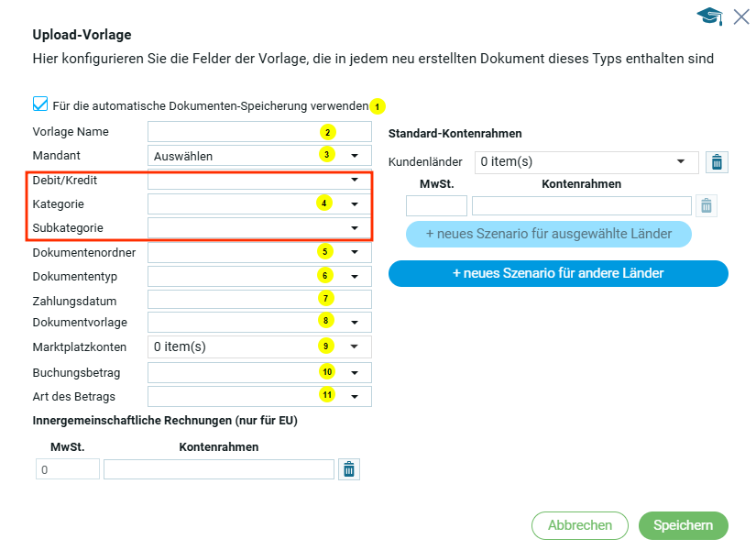Expand the Subkategorie dropdown
This screenshot has height=550, width=756.
point(355,227)
